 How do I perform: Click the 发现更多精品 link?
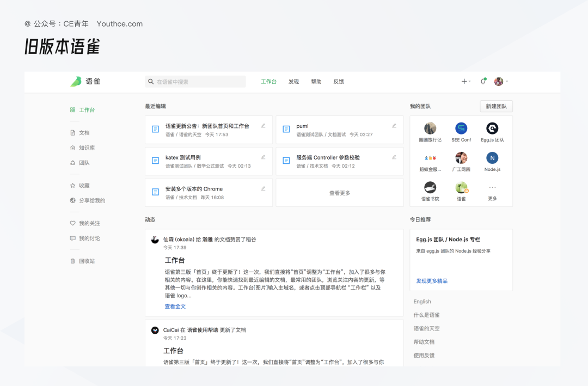[x=432, y=281]
